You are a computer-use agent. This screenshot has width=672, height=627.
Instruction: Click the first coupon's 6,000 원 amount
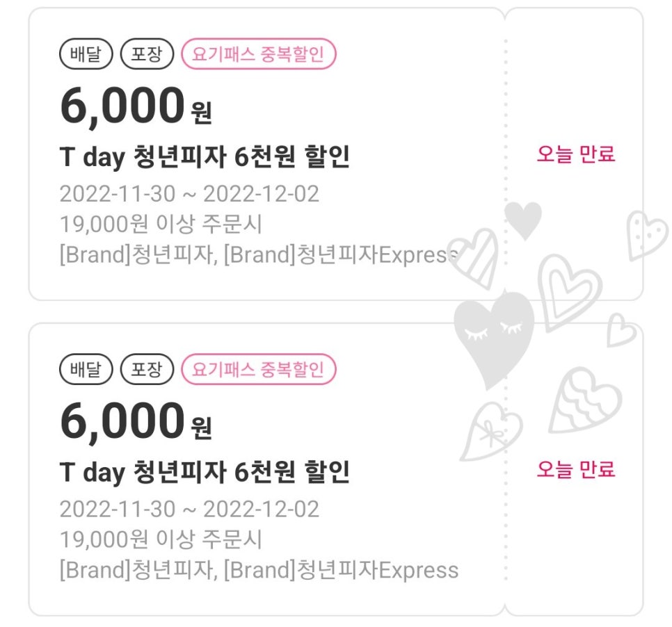[136, 106]
